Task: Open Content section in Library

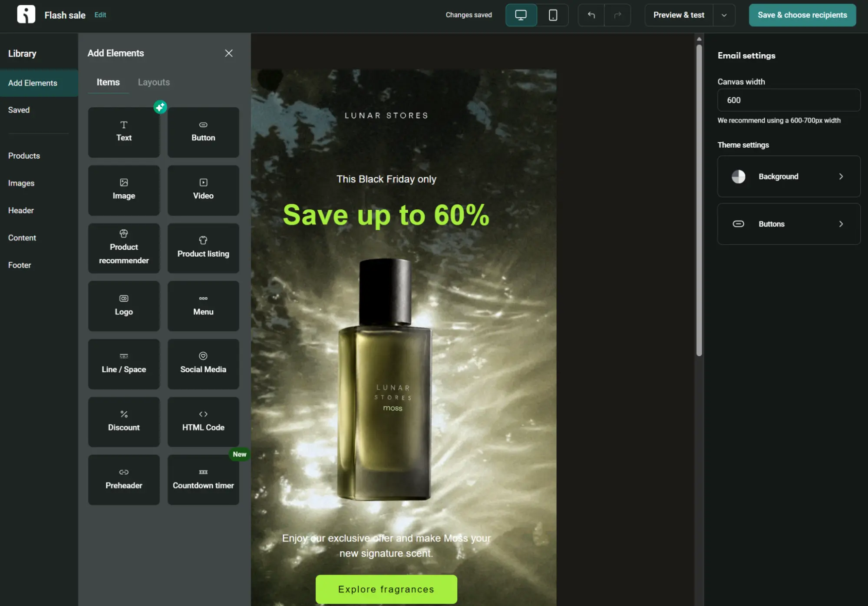Action: [22, 238]
